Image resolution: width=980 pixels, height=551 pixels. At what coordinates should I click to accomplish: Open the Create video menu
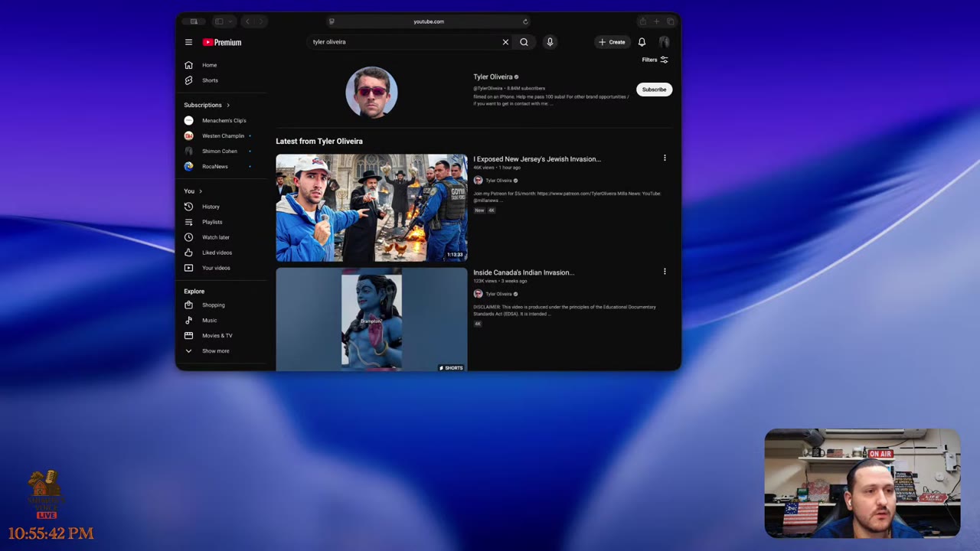coord(612,42)
